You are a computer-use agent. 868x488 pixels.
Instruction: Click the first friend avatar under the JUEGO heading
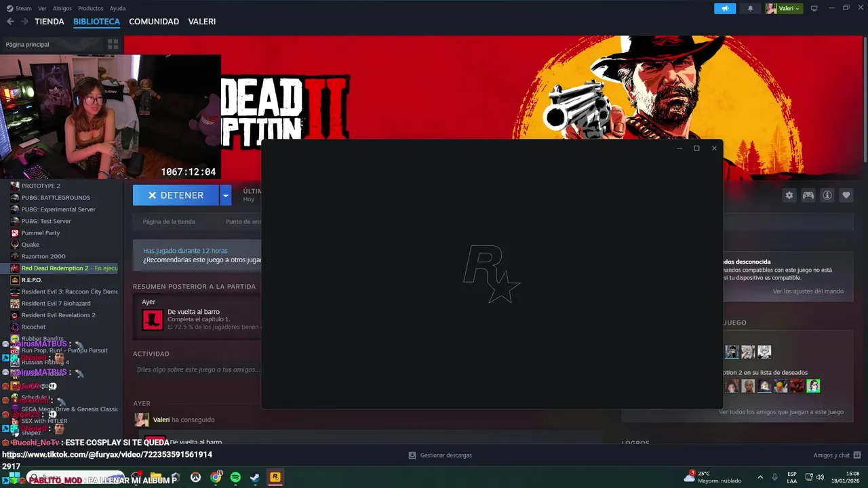click(x=732, y=352)
